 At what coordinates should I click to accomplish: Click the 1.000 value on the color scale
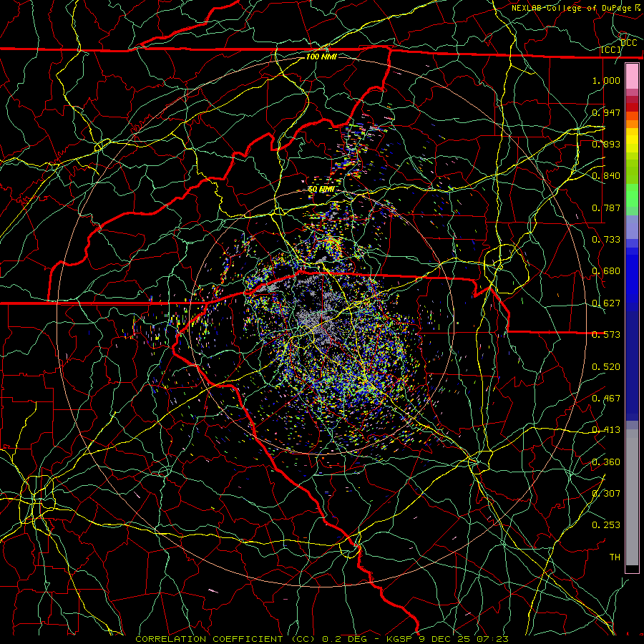(x=606, y=80)
